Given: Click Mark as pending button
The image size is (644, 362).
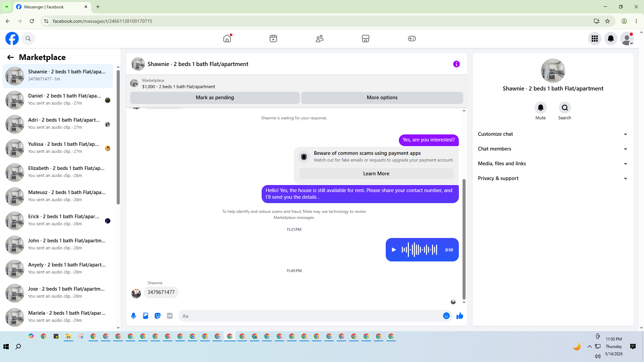Looking at the screenshot, I should [215, 98].
